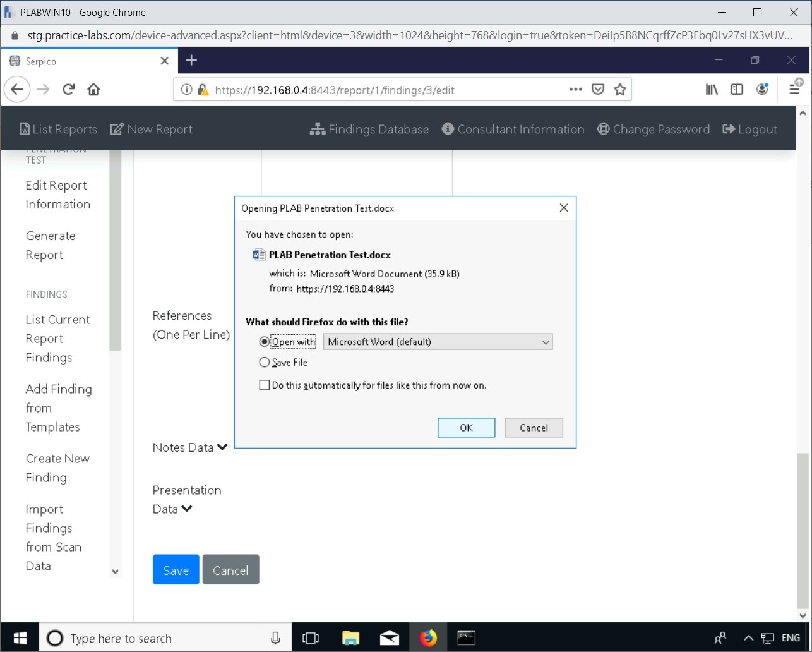This screenshot has width=812, height=652.
Task: Switch to the Serpico browser tab
Action: [x=82, y=61]
